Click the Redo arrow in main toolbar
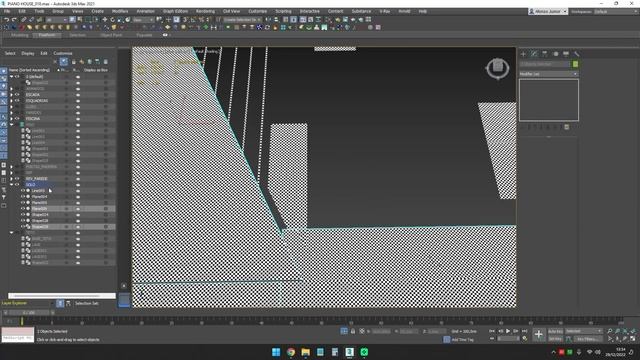640x360 pixels. (x=14, y=19)
